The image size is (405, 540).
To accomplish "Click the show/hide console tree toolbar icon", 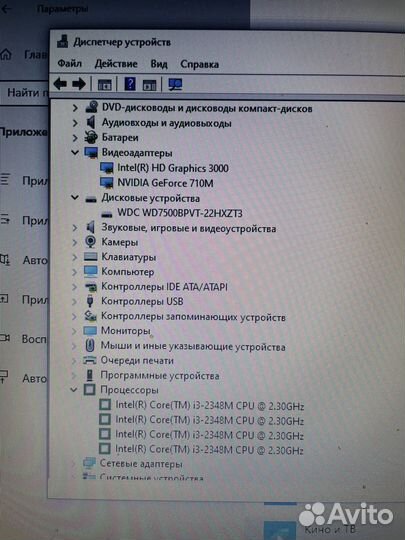I will [x=105, y=85].
